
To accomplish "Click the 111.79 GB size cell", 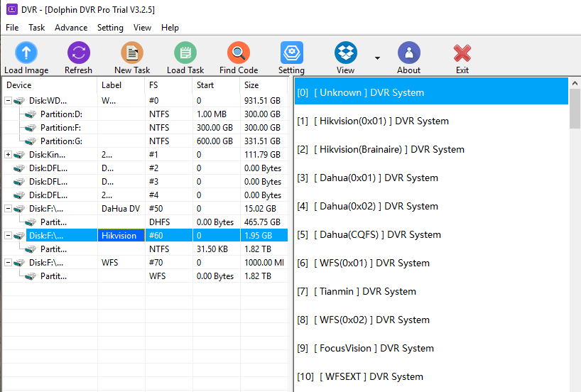I will (262, 155).
